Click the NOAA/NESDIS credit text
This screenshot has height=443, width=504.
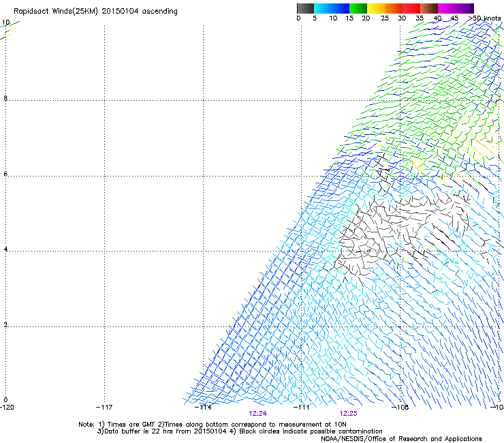(401, 439)
